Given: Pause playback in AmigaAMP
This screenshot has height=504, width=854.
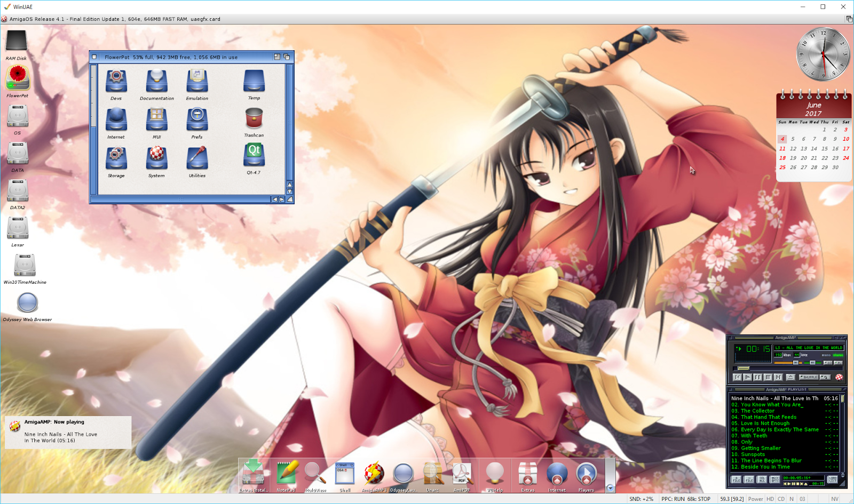Looking at the screenshot, I should pyautogui.click(x=757, y=377).
